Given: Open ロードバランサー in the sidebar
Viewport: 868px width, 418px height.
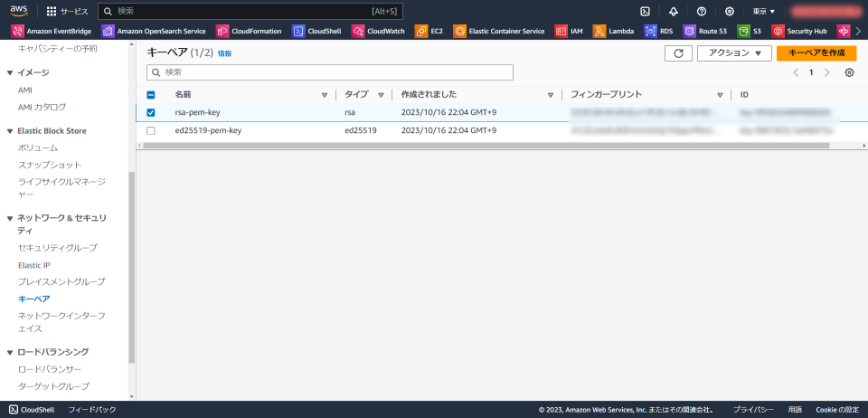Looking at the screenshot, I should coord(50,369).
